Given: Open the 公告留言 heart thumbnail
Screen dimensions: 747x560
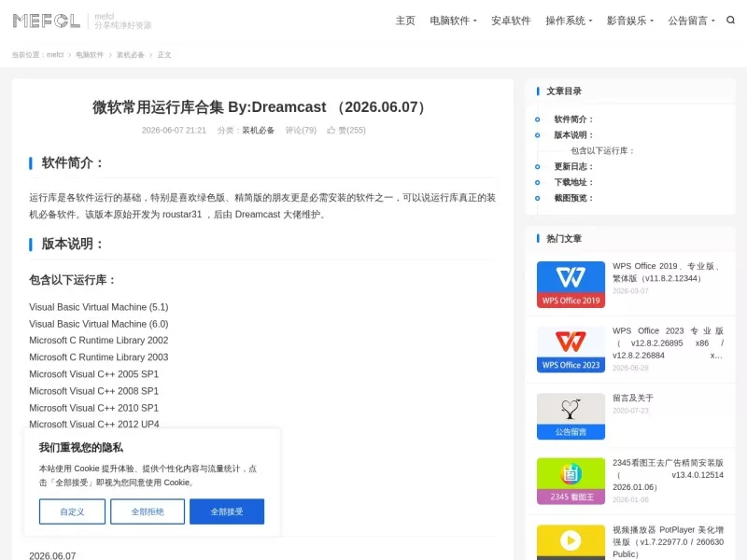Looking at the screenshot, I should tap(571, 416).
